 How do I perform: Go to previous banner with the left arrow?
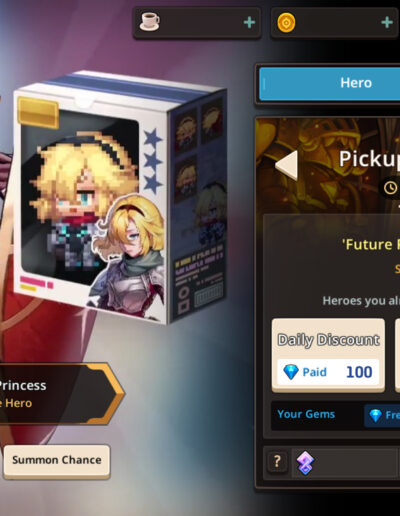287,165
